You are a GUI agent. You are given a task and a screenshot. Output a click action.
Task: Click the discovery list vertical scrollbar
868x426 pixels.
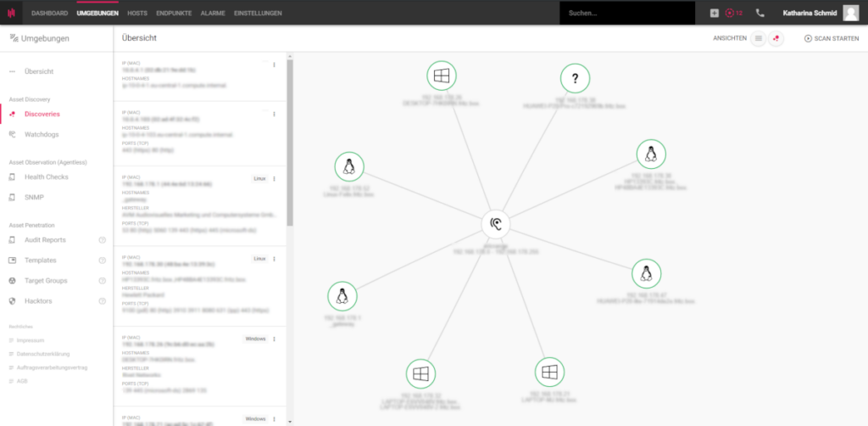click(x=290, y=143)
